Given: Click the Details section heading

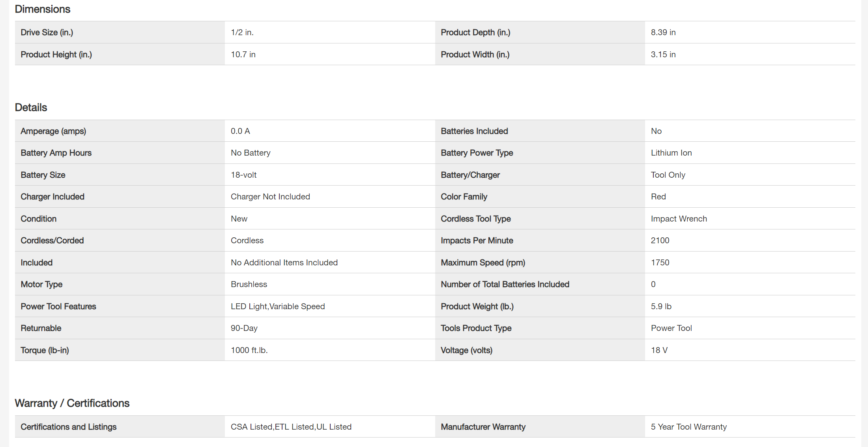Looking at the screenshot, I should tap(31, 107).
